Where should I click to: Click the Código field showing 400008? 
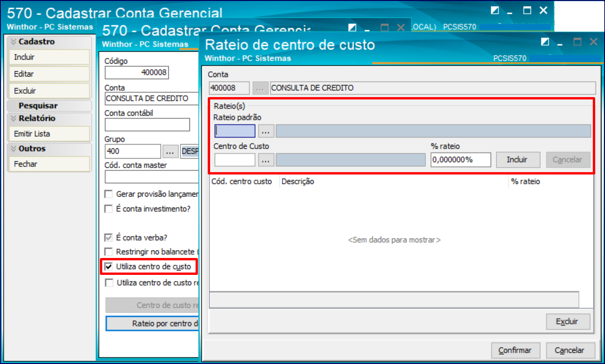(136, 73)
